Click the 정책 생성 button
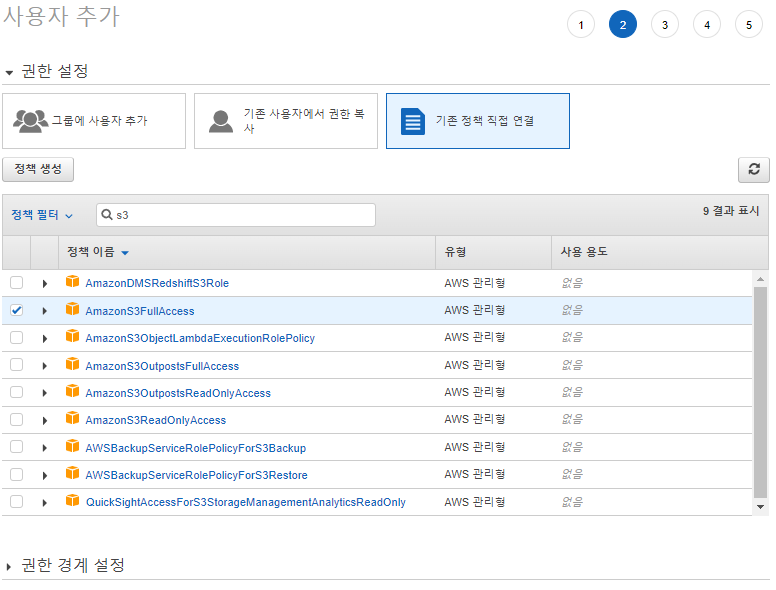This screenshot has height=590, width=776. point(38,169)
